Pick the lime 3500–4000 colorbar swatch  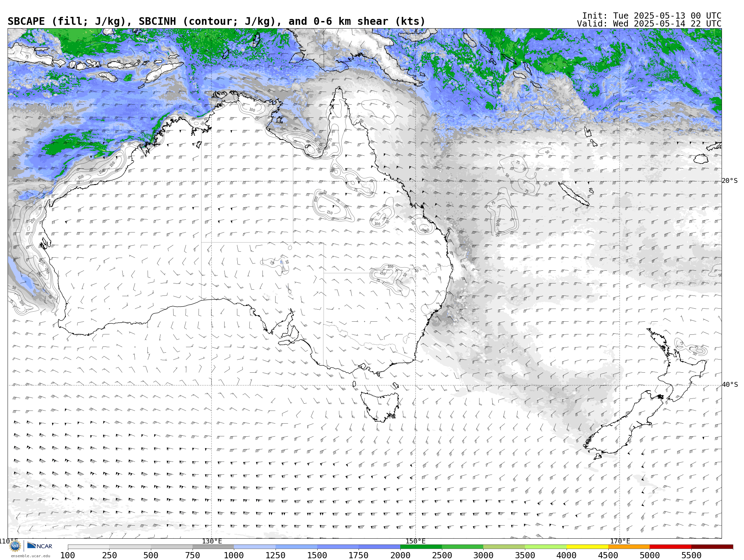click(546, 547)
